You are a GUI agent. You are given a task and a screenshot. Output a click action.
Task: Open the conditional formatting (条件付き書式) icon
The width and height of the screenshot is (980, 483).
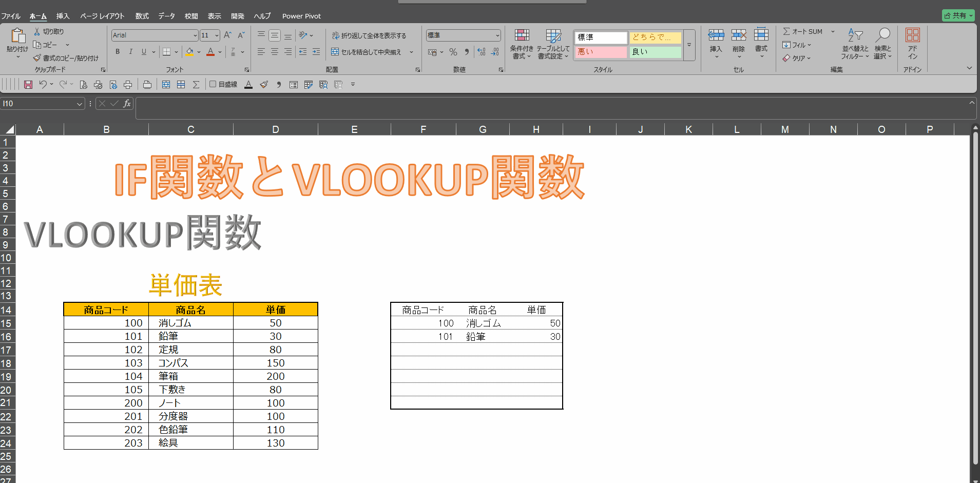(x=522, y=44)
